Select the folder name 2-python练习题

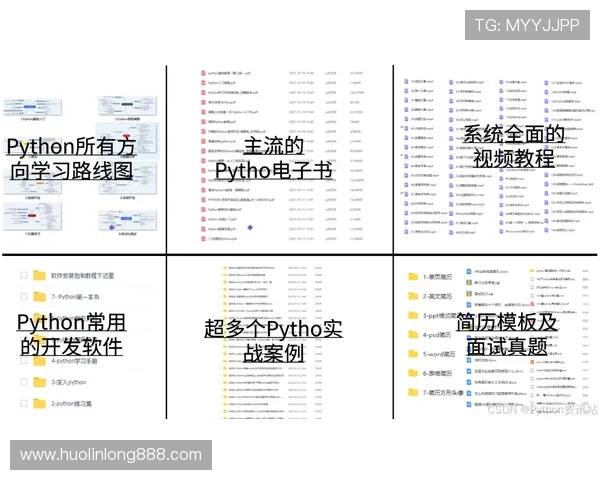point(72,403)
